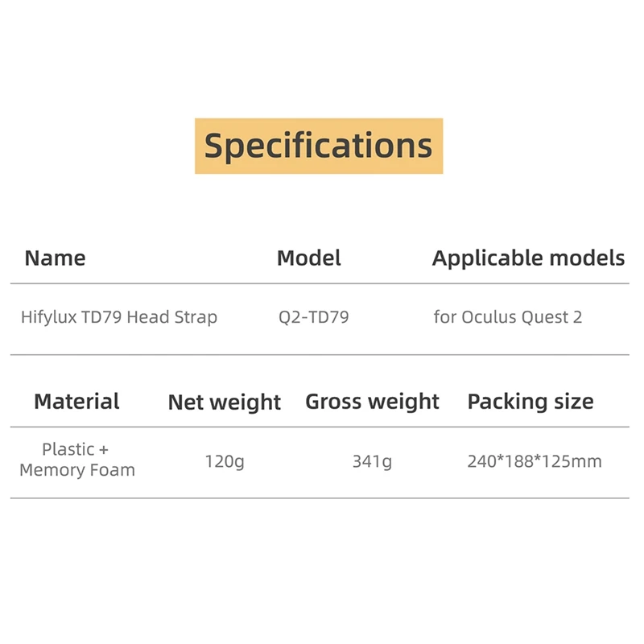Viewport: 644px width, 644px height.
Task: Select the Gross weight header
Action: coord(372,402)
